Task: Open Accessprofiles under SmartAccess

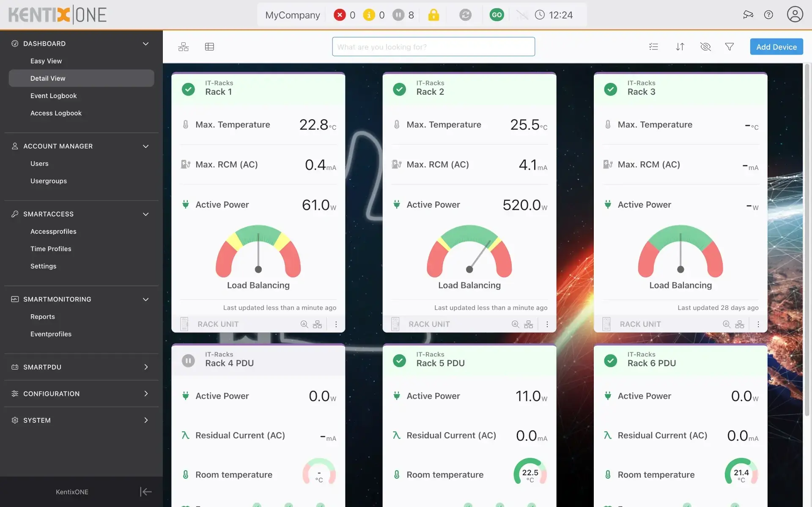Action: (x=53, y=231)
